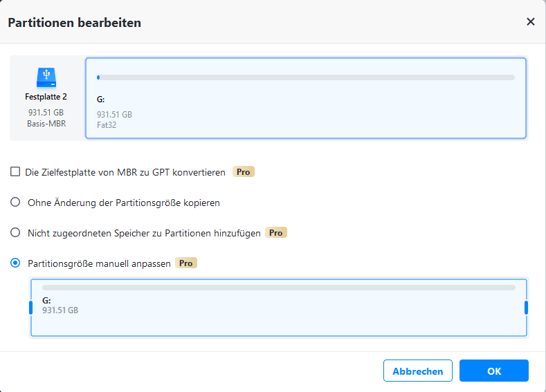Select Partitionsgröße manuell anpassen radio button

tap(15, 263)
